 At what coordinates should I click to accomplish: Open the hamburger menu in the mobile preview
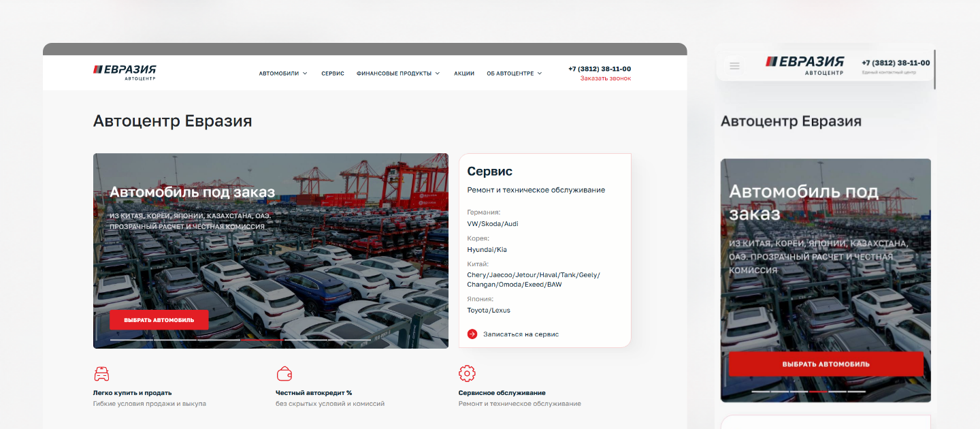tap(734, 66)
